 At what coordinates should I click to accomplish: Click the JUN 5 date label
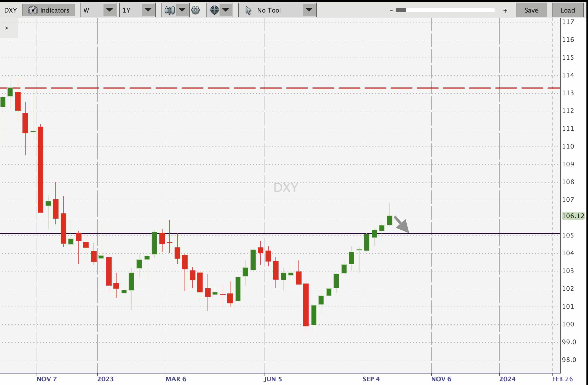[x=273, y=379]
